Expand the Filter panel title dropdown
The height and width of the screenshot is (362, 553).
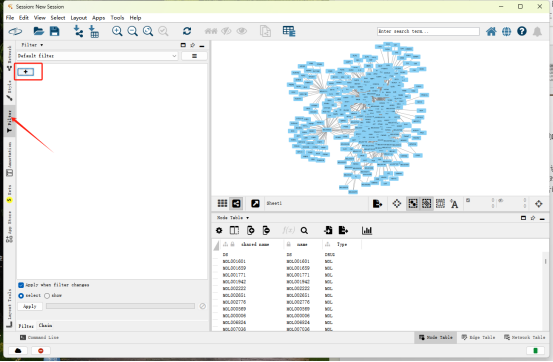tap(32, 45)
